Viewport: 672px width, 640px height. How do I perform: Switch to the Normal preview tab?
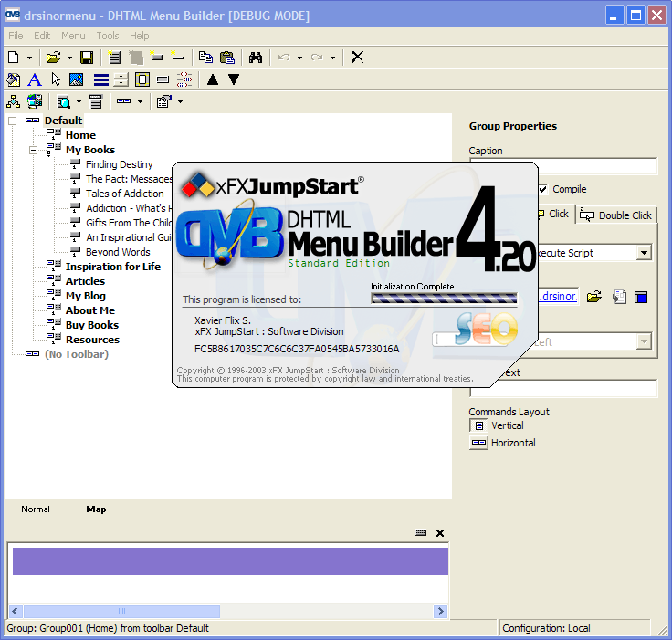36,509
